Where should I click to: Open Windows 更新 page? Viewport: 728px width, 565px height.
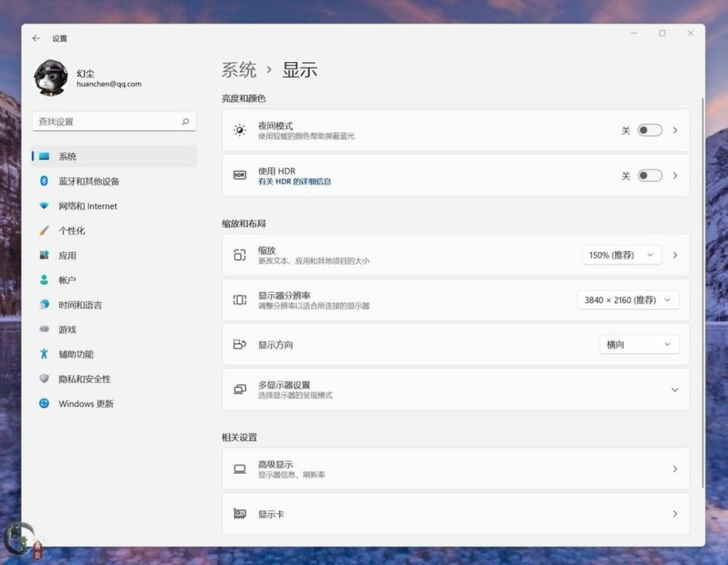(114, 403)
